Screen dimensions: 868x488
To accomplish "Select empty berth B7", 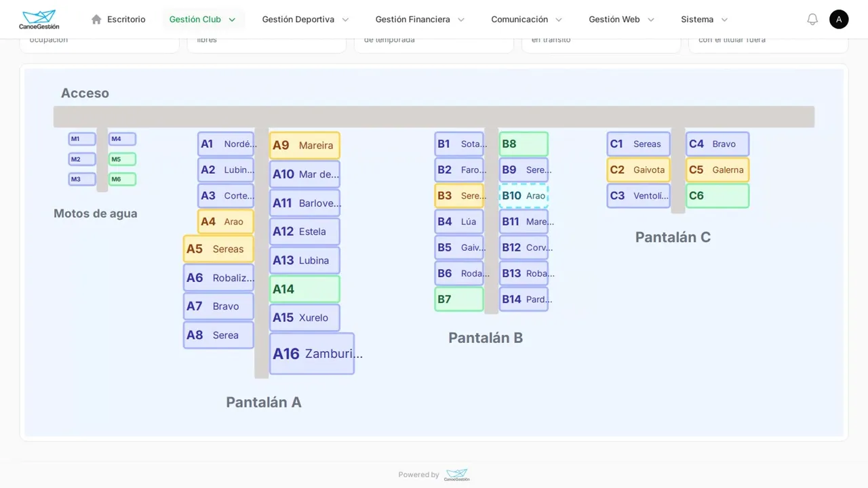I will click(459, 299).
